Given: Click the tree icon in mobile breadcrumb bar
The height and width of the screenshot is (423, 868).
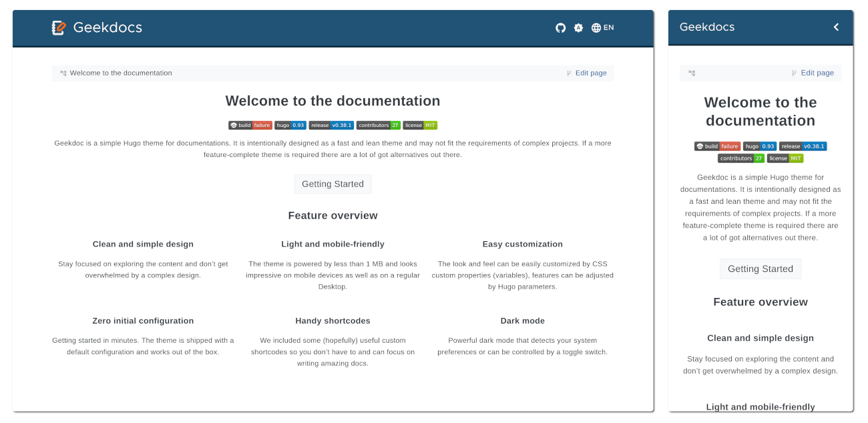Looking at the screenshot, I should point(692,73).
